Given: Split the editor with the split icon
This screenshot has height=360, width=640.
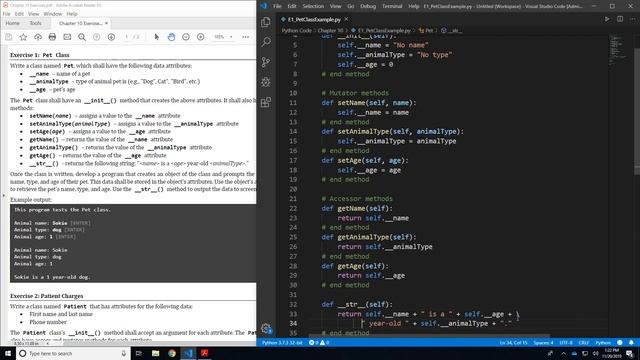Looking at the screenshot, I should pos(620,19).
